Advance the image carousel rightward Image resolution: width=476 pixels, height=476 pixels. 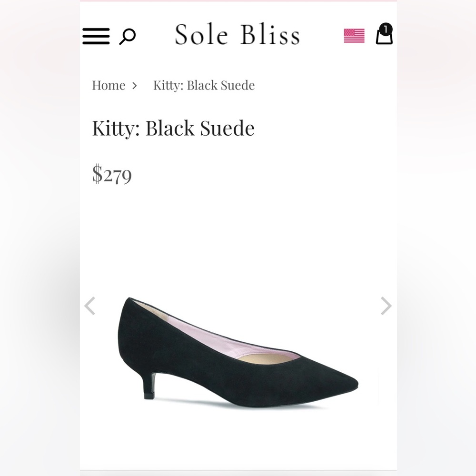click(x=385, y=305)
